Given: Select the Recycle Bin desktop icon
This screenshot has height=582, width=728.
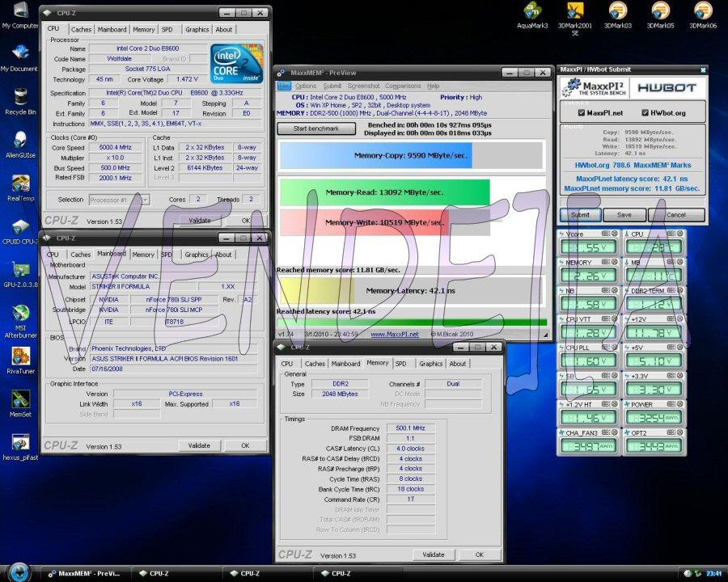Looking at the screenshot, I should click(x=20, y=101).
